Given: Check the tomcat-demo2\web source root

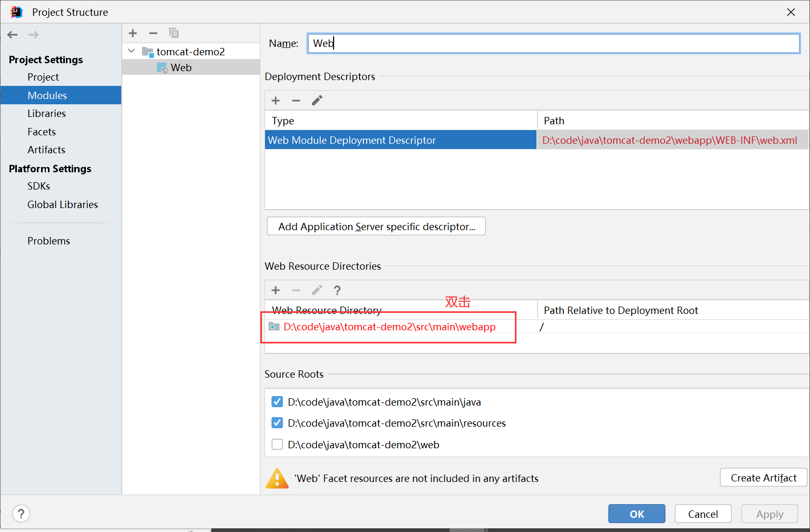Looking at the screenshot, I should pyautogui.click(x=277, y=445).
